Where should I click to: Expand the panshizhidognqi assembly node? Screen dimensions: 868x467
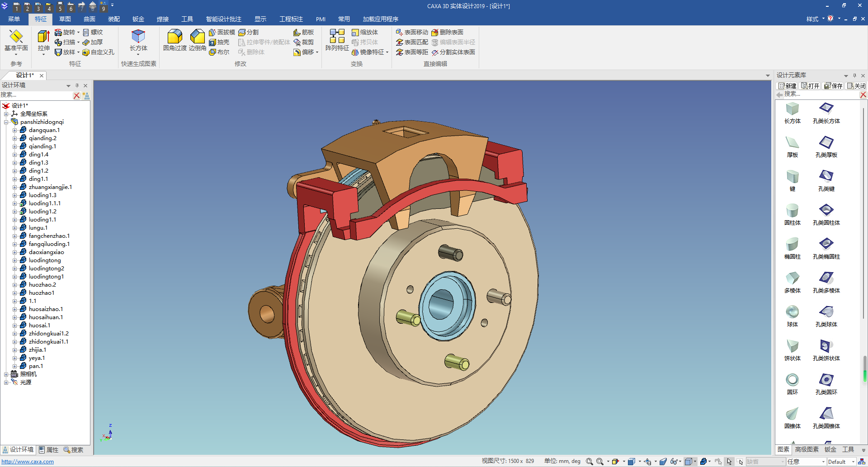point(6,122)
